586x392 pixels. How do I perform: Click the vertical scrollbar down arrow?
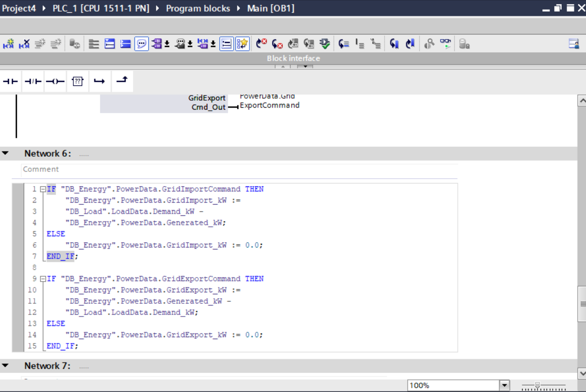click(x=582, y=372)
